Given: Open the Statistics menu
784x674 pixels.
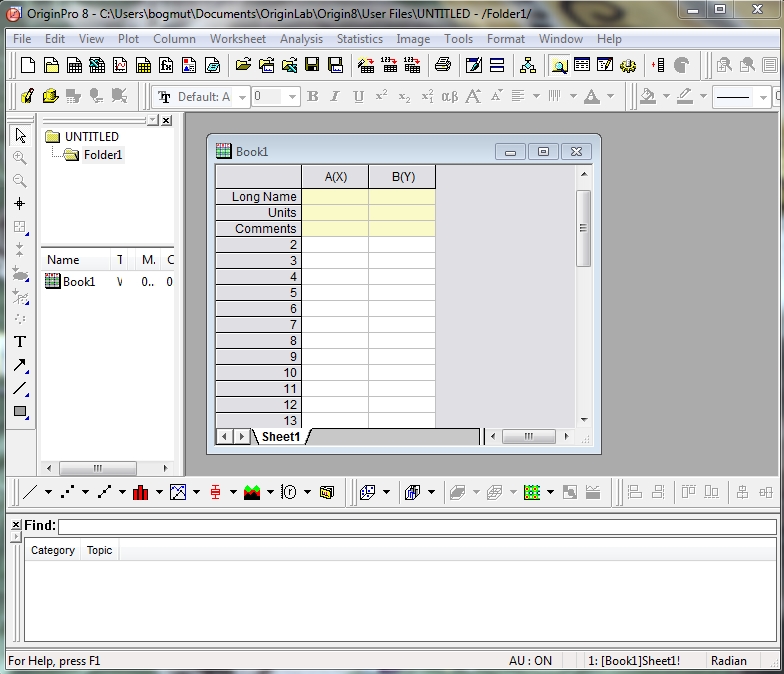Looking at the screenshot, I should pyautogui.click(x=360, y=39).
